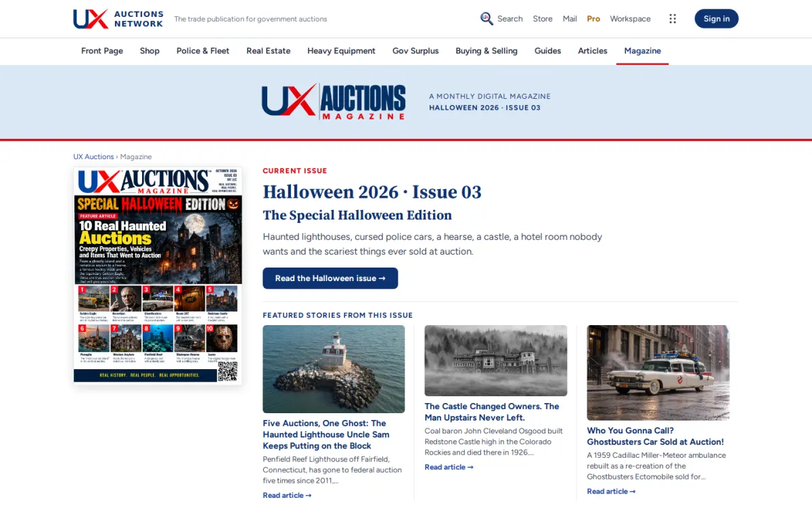Screen dimensions: 812x508
Task: Open the Halloween magazine cover image
Action: point(158,276)
